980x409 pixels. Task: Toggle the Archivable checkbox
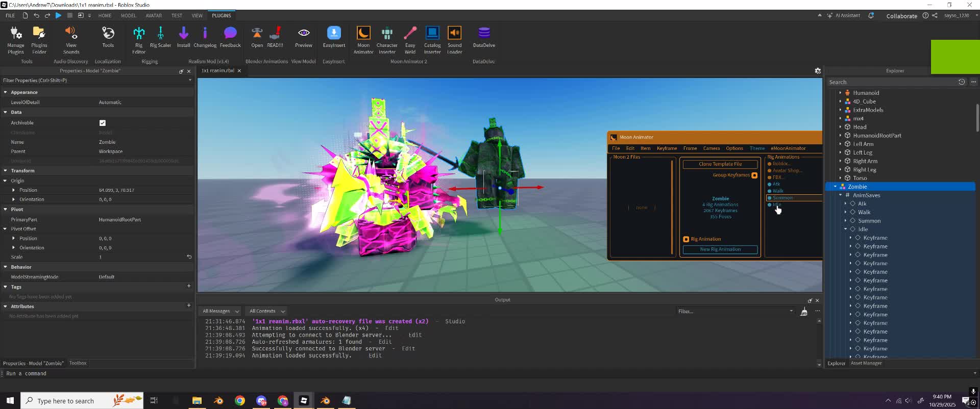[x=103, y=123]
